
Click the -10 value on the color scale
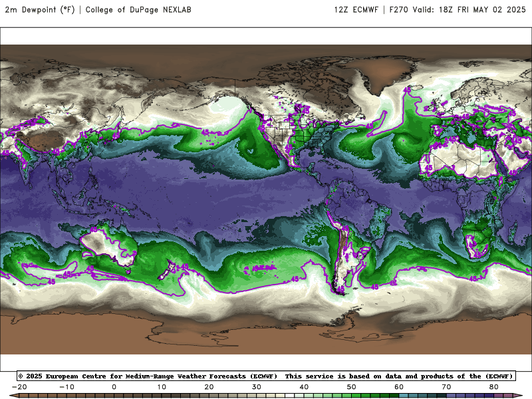tap(67, 387)
